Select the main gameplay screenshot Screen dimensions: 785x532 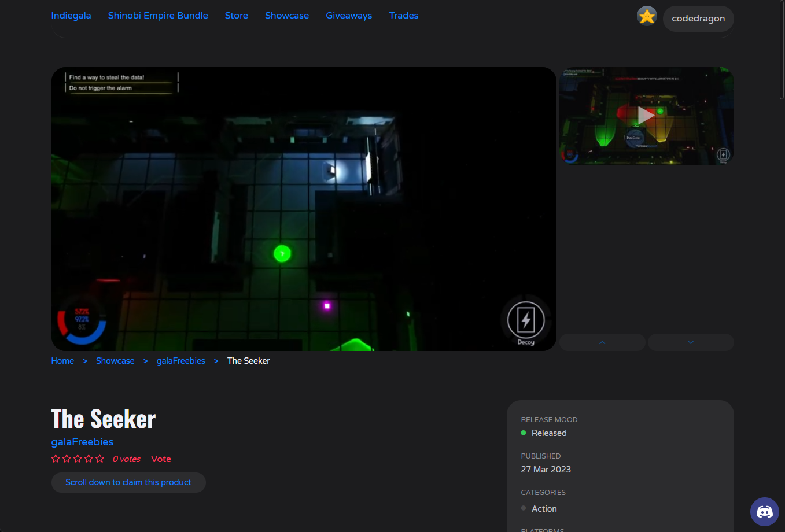click(x=304, y=209)
